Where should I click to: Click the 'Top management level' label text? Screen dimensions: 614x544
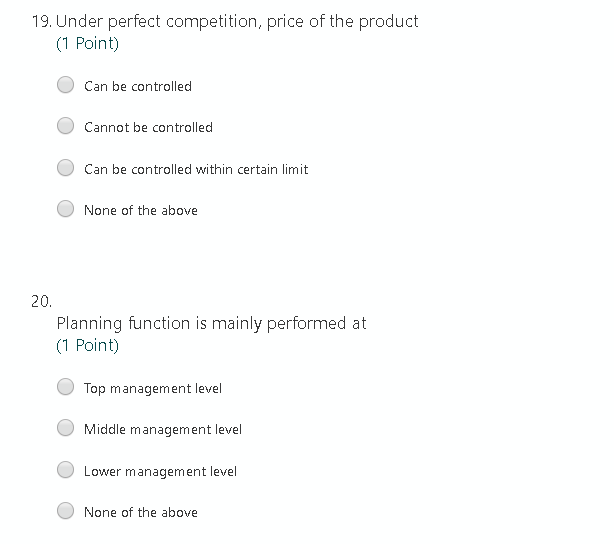153,389
